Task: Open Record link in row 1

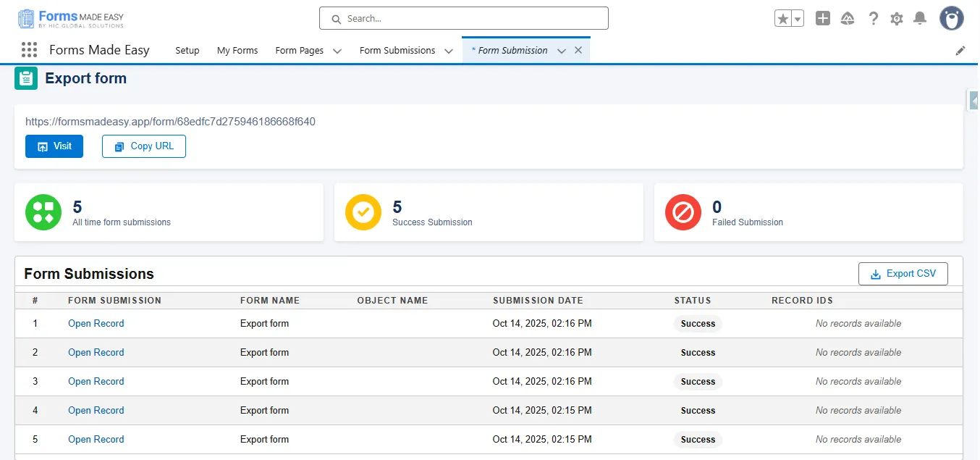Action: click(x=96, y=324)
